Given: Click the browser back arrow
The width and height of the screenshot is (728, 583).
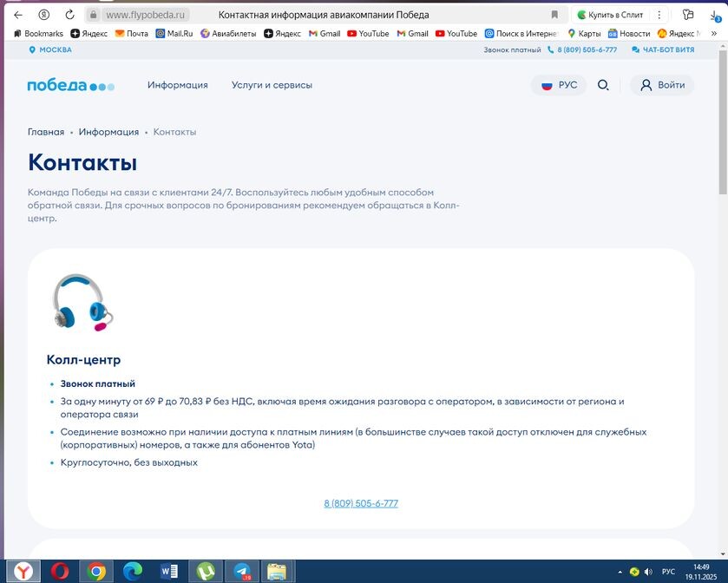Looking at the screenshot, I should (x=18, y=15).
